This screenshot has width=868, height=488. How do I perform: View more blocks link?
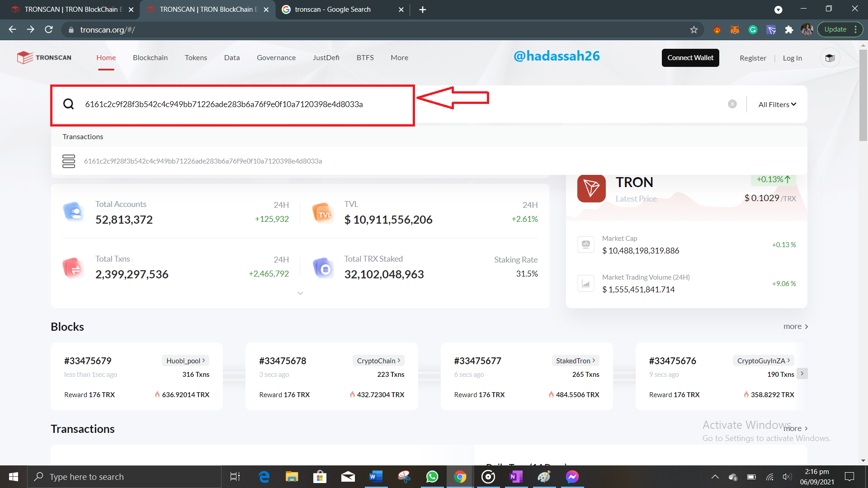tap(796, 326)
